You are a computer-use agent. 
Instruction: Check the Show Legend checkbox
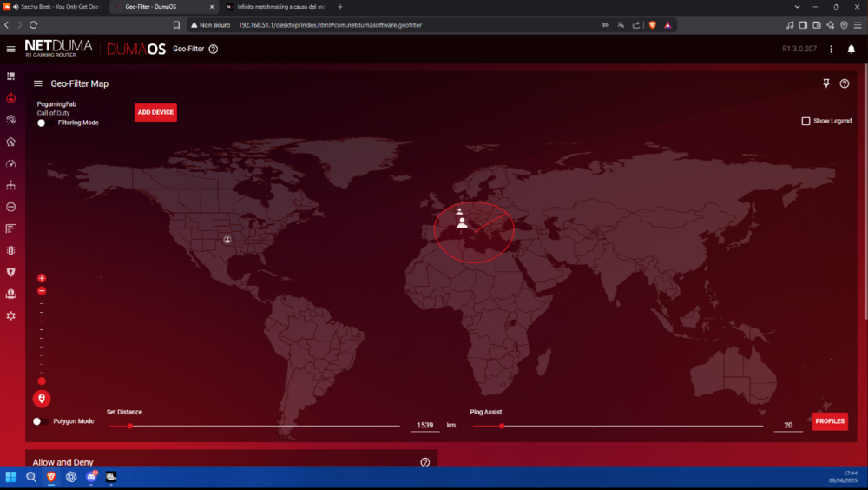(806, 121)
